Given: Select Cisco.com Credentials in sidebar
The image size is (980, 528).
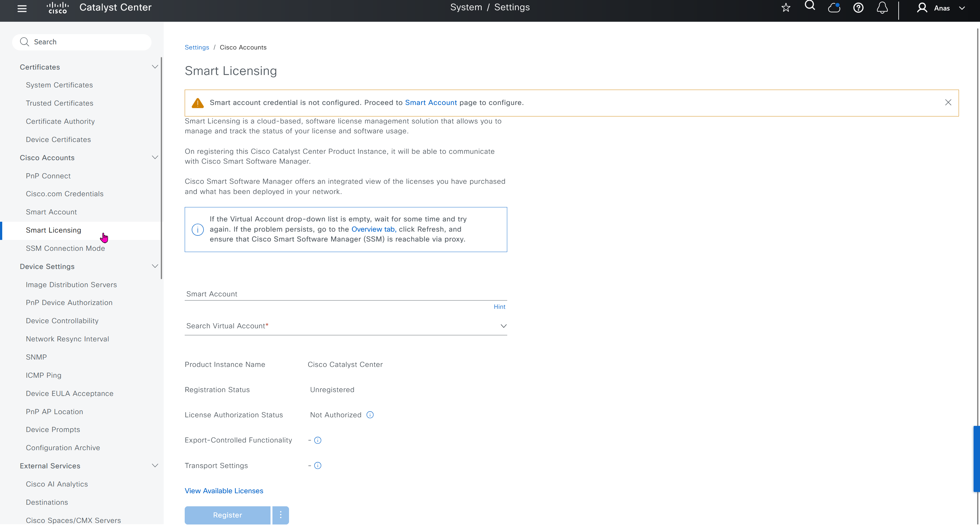Looking at the screenshot, I should click(64, 194).
